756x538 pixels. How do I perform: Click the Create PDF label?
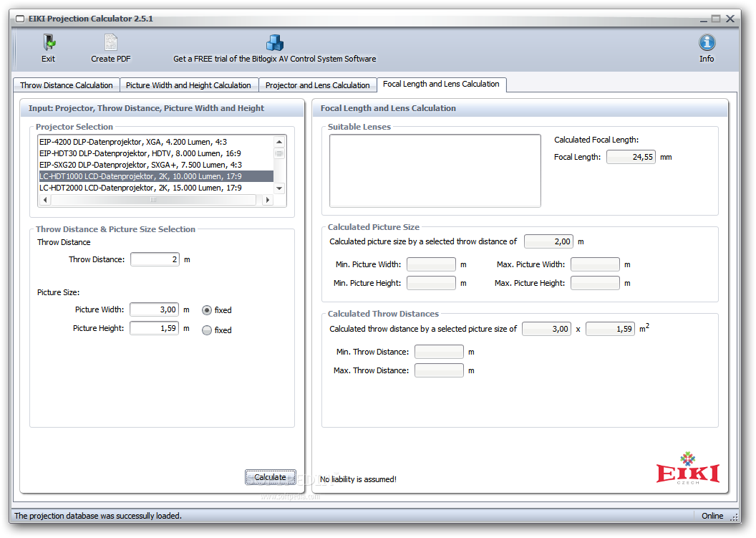(x=111, y=59)
